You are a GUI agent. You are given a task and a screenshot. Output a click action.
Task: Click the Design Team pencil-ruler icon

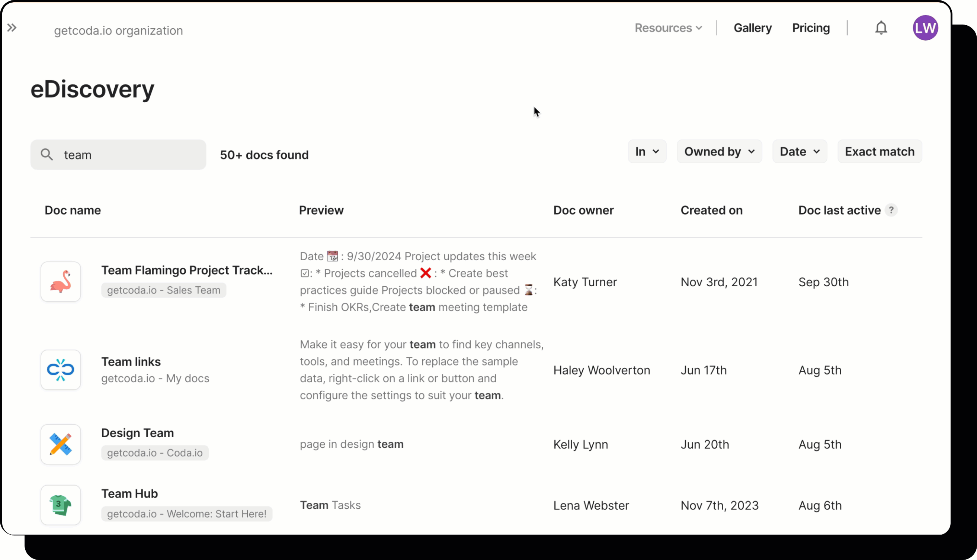pos(61,444)
